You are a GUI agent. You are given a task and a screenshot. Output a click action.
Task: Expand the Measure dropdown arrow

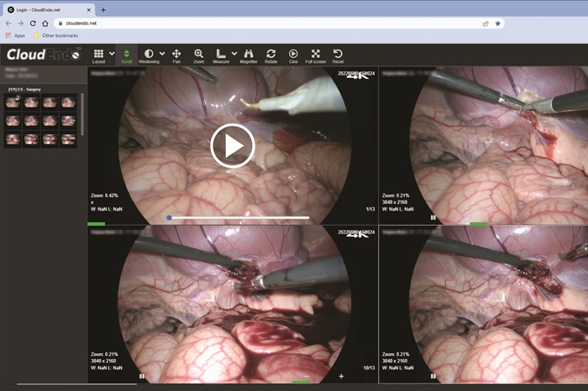[x=234, y=54]
